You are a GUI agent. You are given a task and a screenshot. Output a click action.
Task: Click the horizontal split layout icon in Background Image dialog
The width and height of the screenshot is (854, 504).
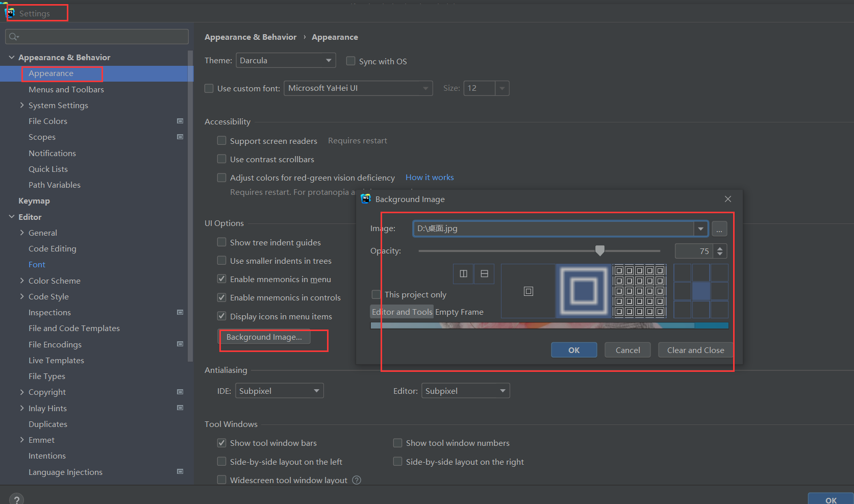coord(484,273)
